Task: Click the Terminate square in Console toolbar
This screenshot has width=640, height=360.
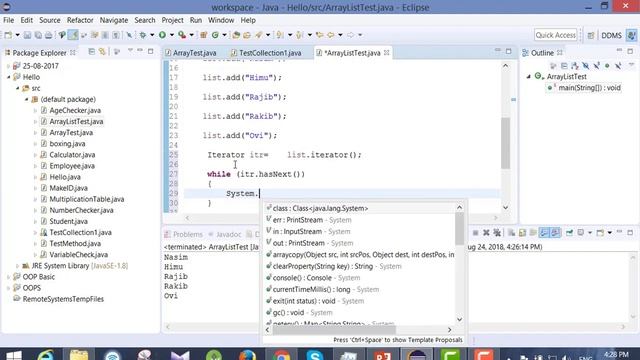Action: [476, 233]
